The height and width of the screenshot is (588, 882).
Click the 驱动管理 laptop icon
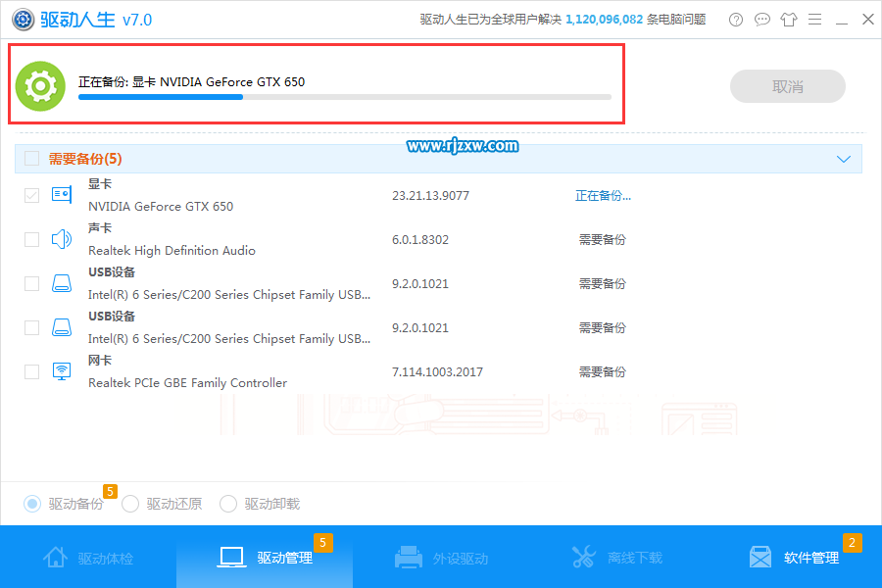231,557
